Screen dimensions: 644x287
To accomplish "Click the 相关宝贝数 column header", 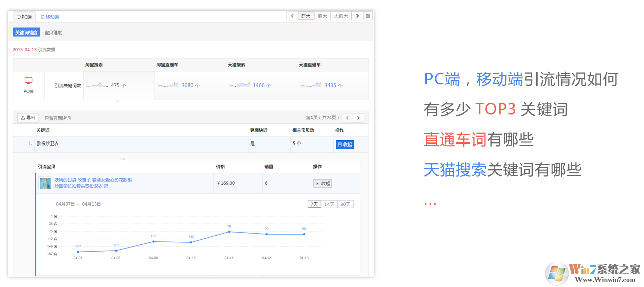I will click(x=303, y=130).
